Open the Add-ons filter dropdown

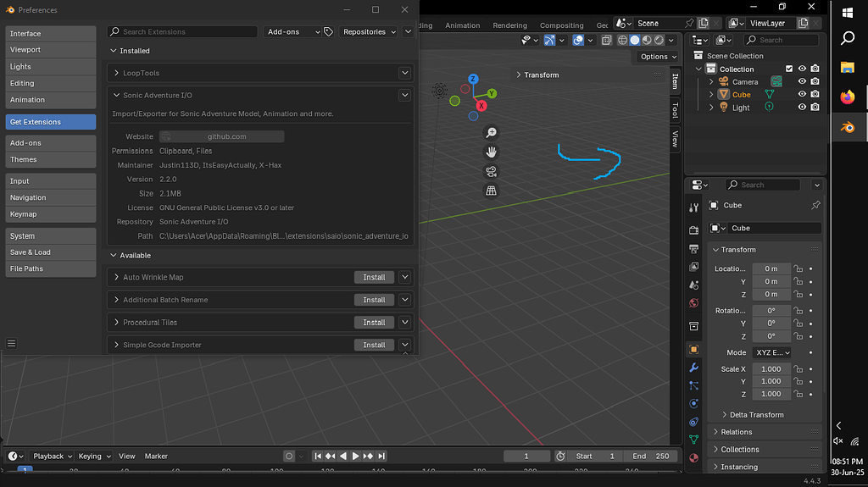coord(292,32)
